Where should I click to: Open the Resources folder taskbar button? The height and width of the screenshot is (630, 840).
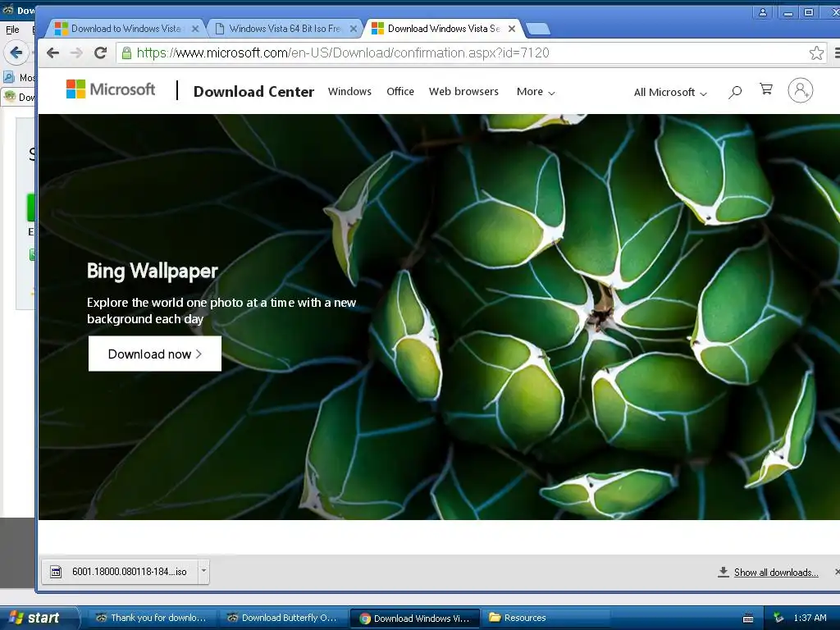click(546, 619)
